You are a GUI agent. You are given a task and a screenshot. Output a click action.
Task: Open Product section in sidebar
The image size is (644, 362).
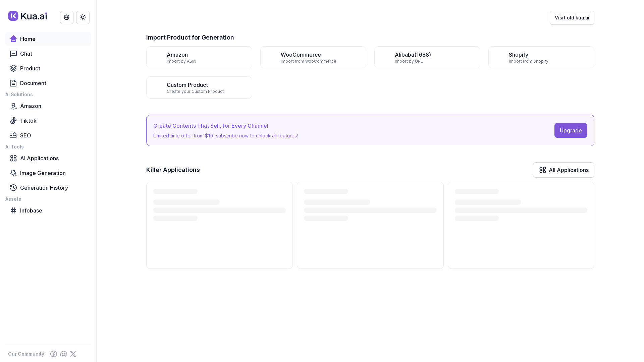pos(48,68)
